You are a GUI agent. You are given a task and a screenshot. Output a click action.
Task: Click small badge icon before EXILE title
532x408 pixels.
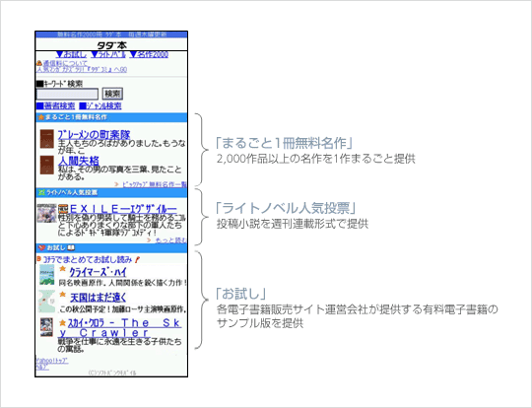(63, 209)
